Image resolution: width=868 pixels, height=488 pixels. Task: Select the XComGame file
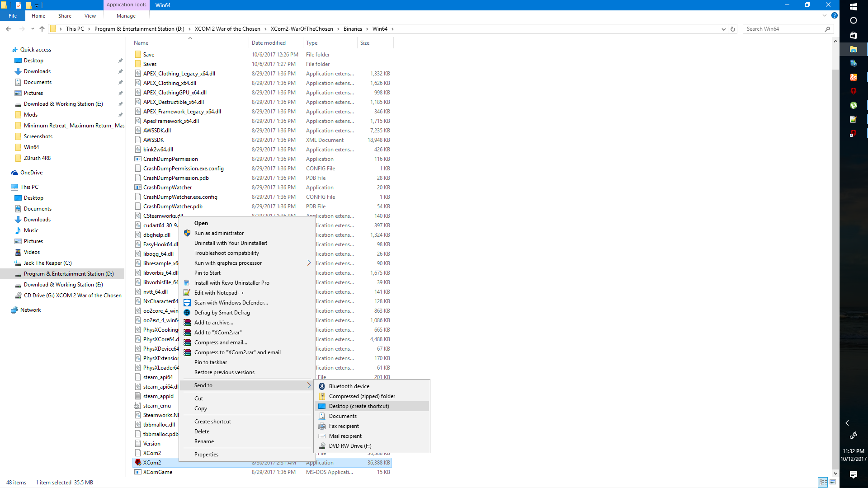coord(158,472)
